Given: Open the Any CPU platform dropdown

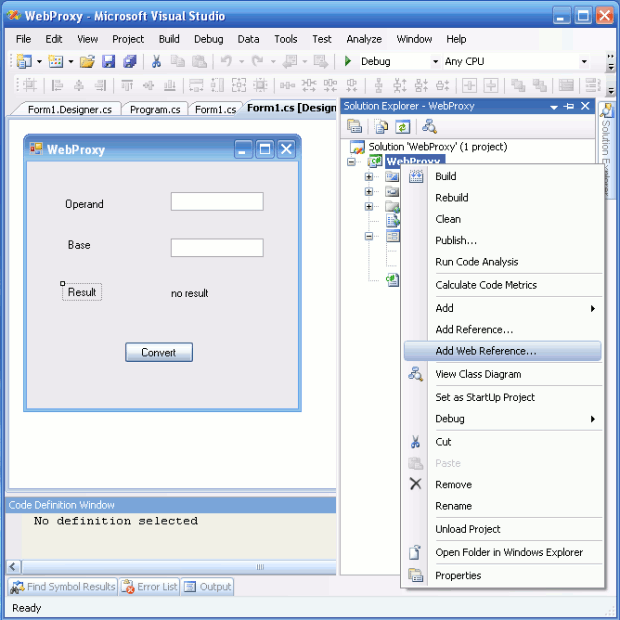Looking at the screenshot, I should tap(585, 62).
